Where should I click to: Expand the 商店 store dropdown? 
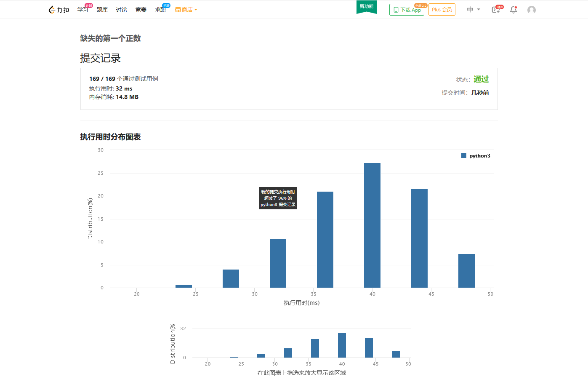coord(186,10)
